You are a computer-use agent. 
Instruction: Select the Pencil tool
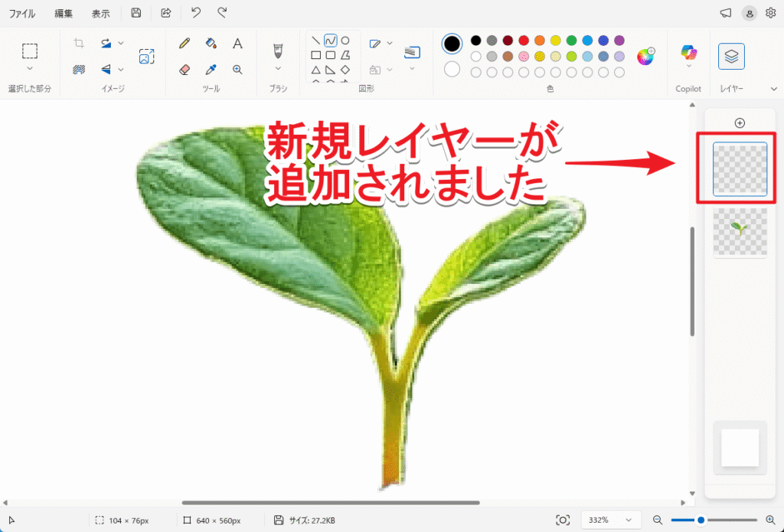(185, 44)
